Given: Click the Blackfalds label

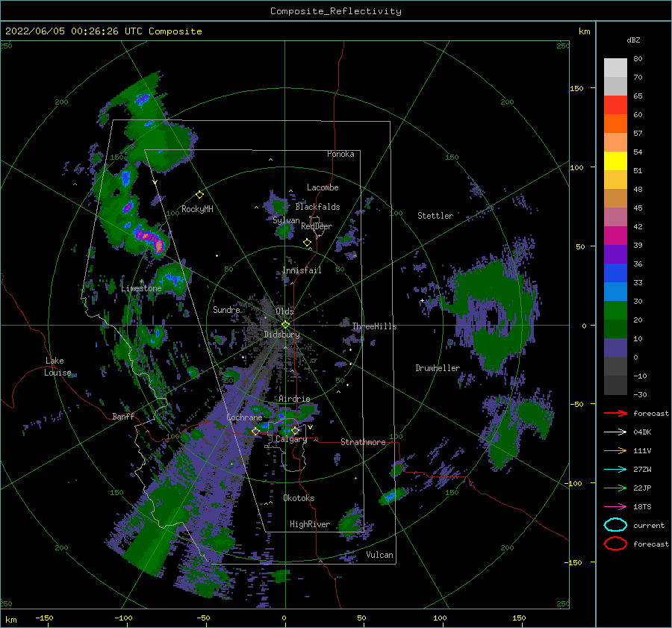Looking at the screenshot, I should click(317, 207).
